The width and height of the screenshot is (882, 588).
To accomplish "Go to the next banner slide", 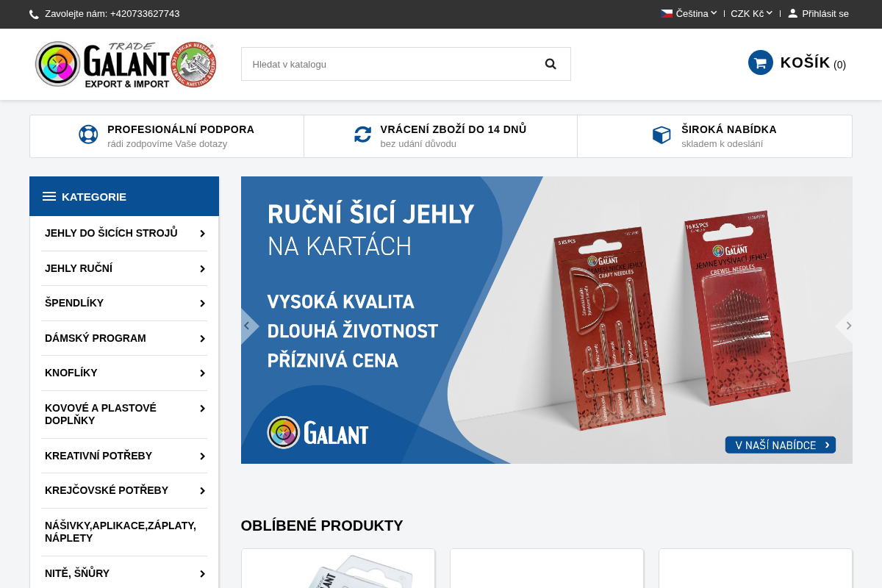I will pyautogui.click(x=846, y=326).
